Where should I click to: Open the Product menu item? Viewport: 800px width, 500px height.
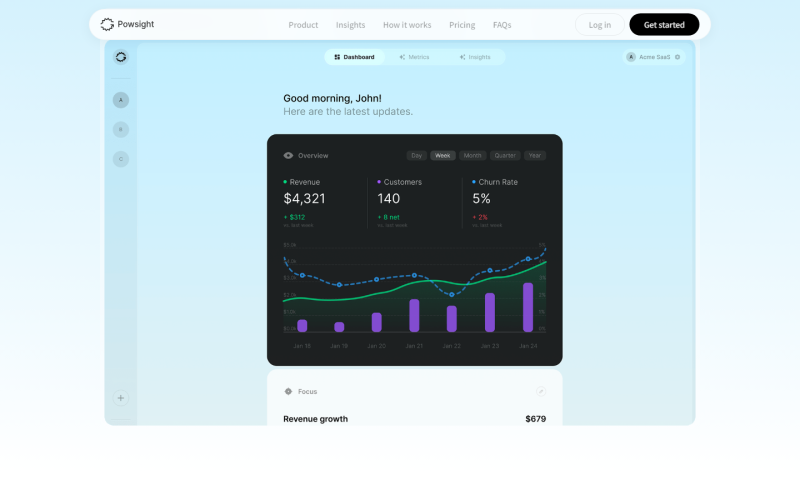pyautogui.click(x=303, y=24)
